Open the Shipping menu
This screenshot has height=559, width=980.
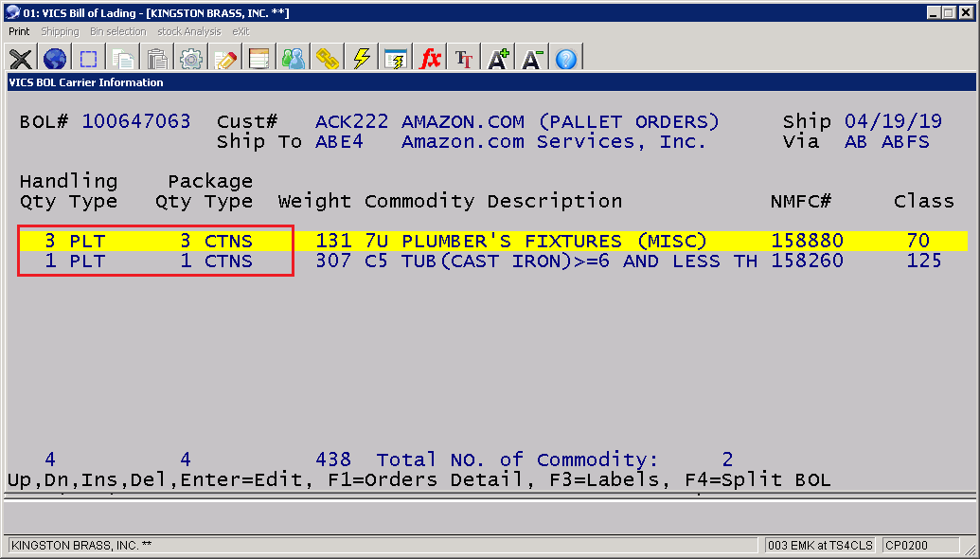tap(60, 31)
